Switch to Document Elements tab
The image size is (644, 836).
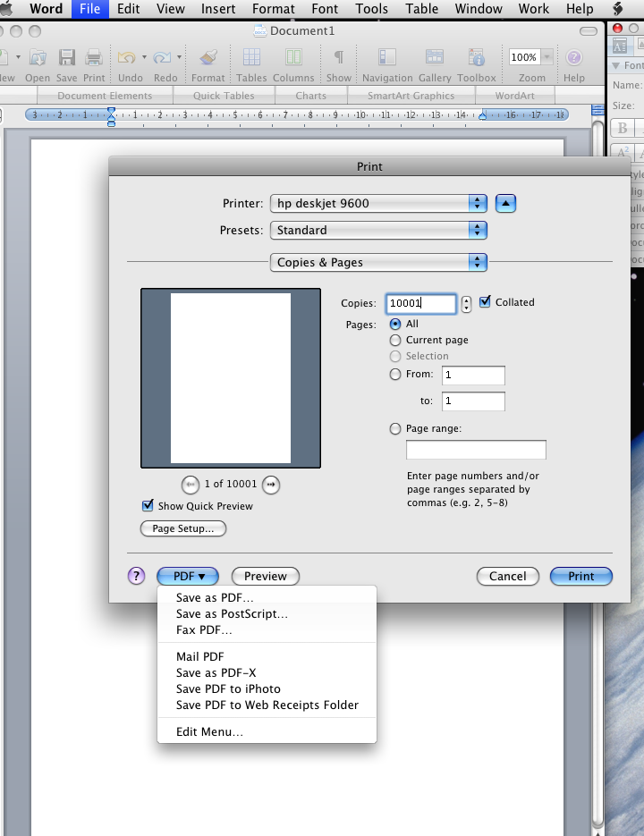(x=105, y=96)
